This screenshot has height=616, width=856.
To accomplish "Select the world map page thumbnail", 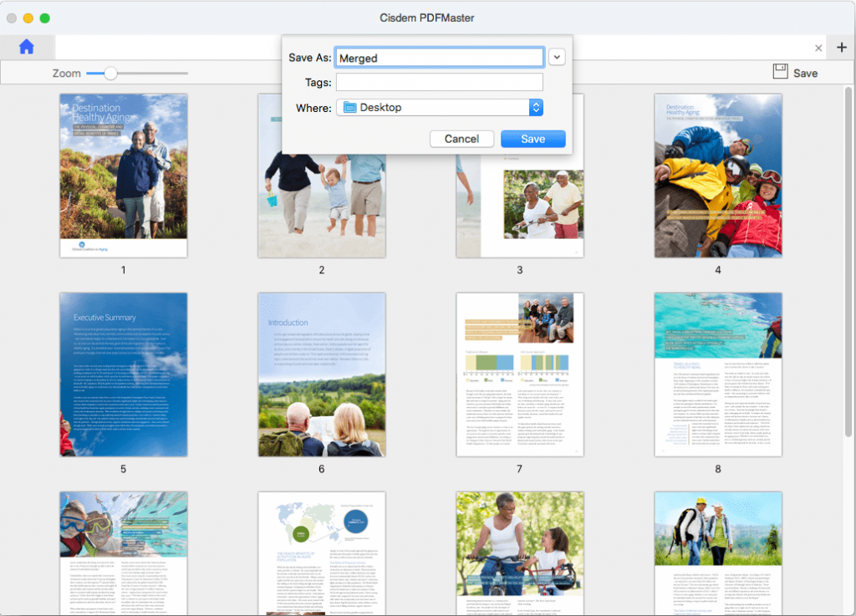I will (x=322, y=553).
